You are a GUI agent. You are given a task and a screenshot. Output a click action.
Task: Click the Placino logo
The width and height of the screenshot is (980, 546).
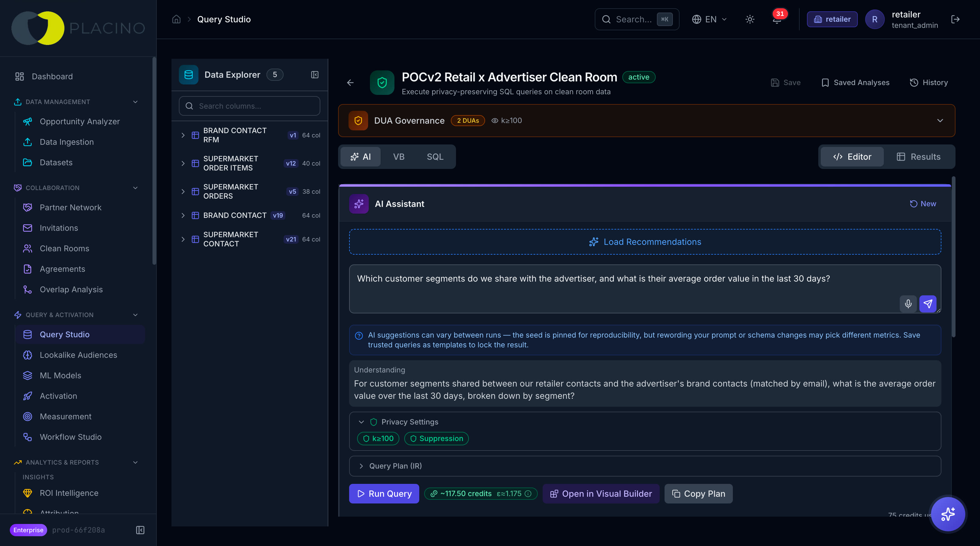78,28
